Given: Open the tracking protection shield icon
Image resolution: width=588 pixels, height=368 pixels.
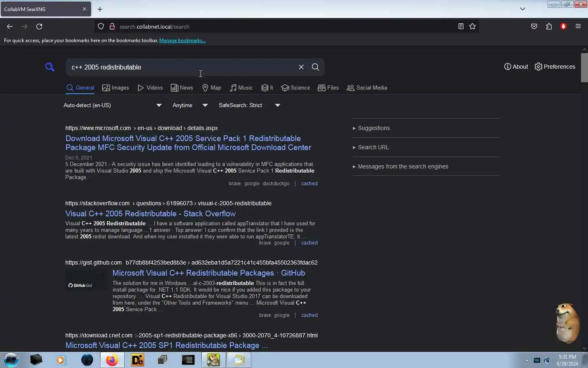Looking at the screenshot, I should tap(101, 27).
